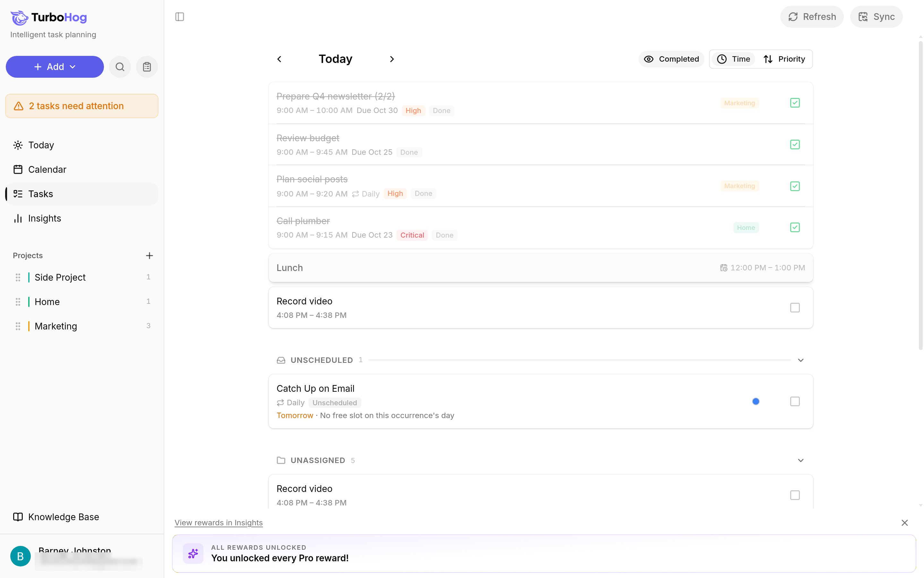Check off Catch Up on Email
The image size is (924, 578).
click(x=795, y=401)
